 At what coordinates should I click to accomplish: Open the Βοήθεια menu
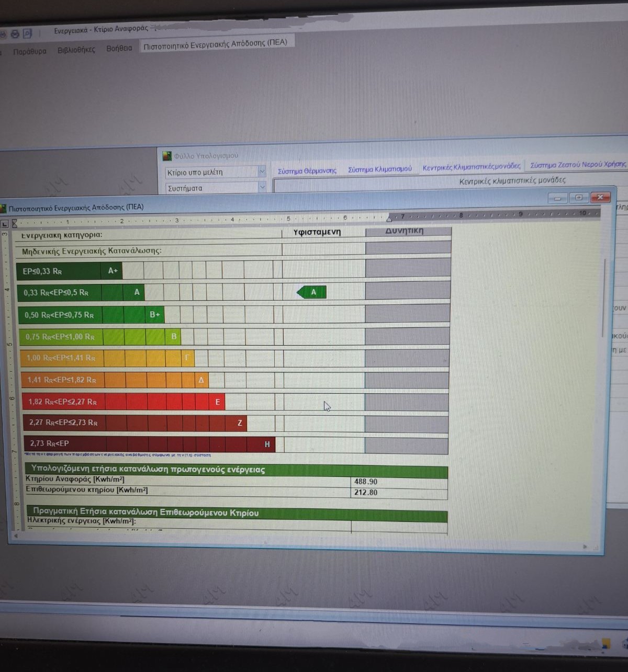[119, 48]
